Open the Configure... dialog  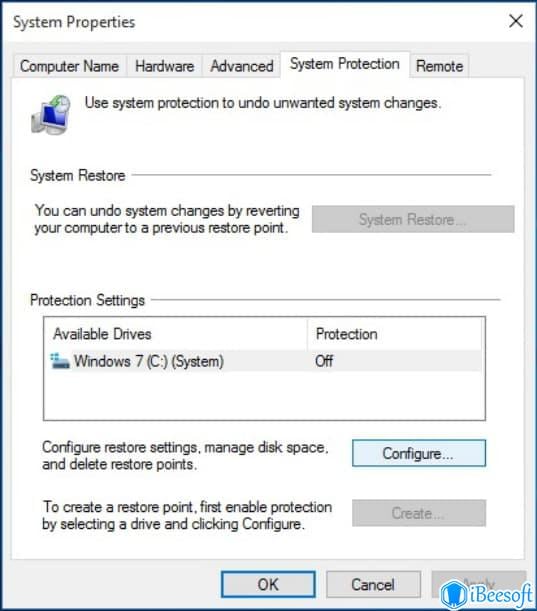pos(419,453)
